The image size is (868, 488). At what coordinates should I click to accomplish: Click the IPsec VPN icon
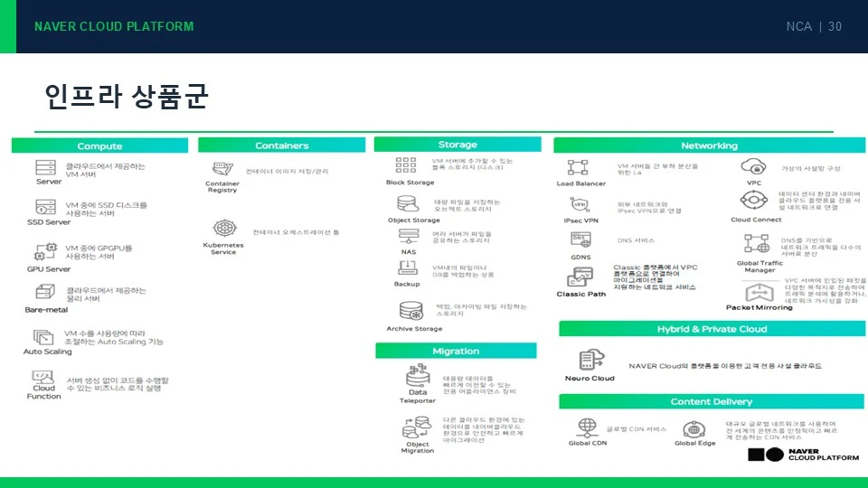coord(580,205)
